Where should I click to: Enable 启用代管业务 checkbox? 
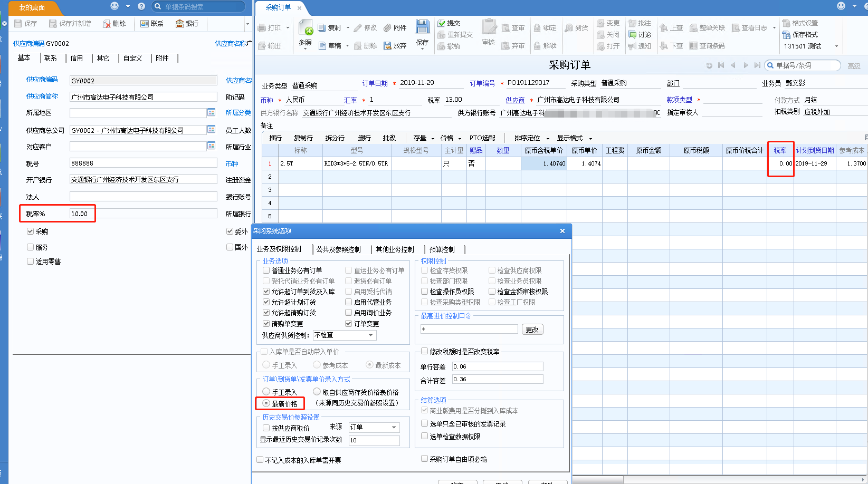[349, 302]
